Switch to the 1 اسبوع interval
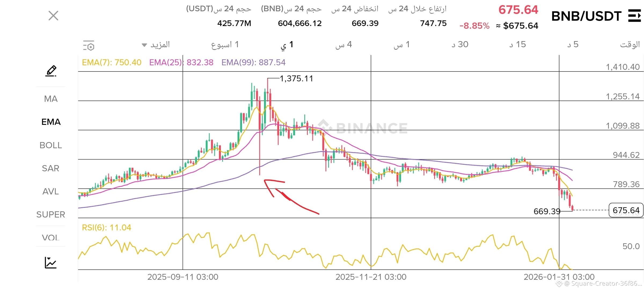The height and width of the screenshot is (290, 644). pyautogui.click(x=225, y=45)
